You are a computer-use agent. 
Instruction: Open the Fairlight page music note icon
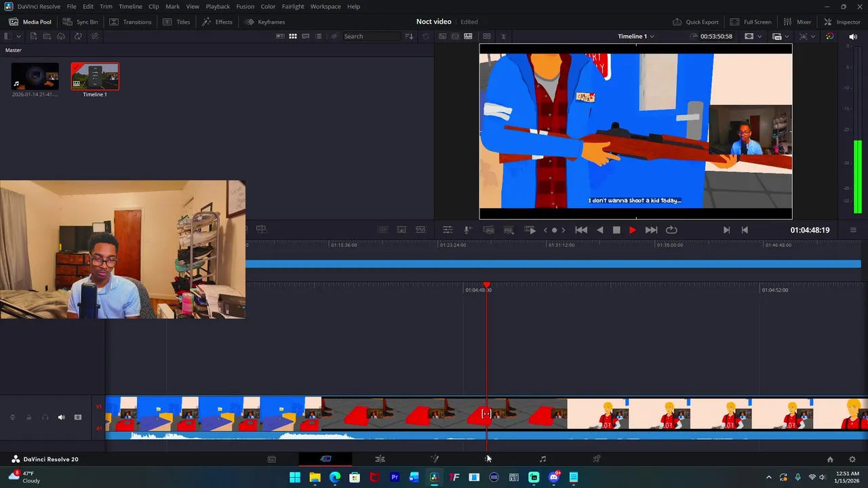(x=542, y=459)
